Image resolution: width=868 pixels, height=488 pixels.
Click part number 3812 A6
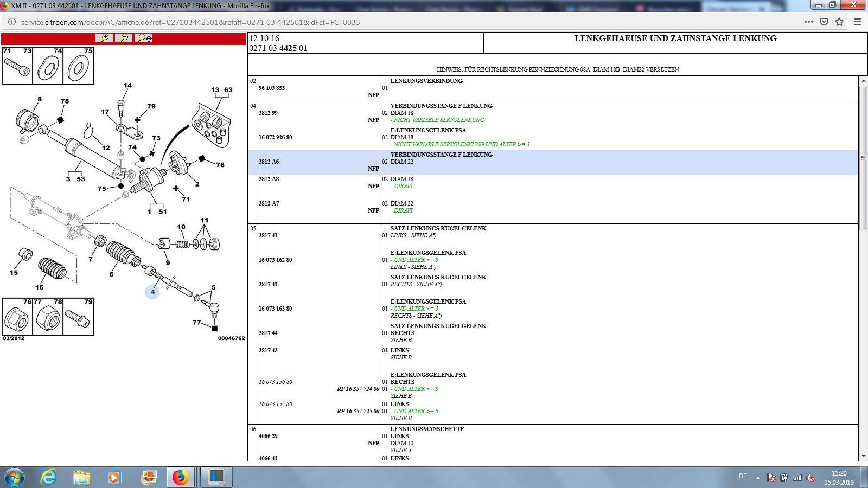point(269,162)
